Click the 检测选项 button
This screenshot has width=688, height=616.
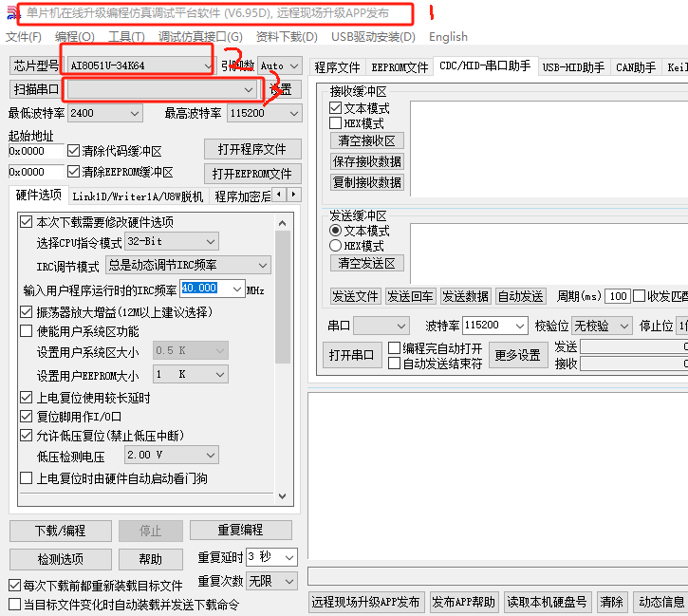[61, 559]
